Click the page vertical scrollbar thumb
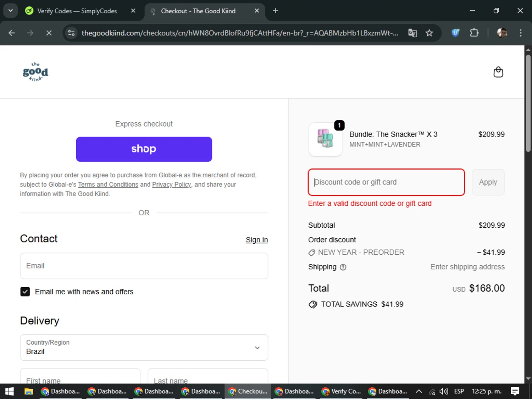The image size is (532, 399). pos(528,103)
